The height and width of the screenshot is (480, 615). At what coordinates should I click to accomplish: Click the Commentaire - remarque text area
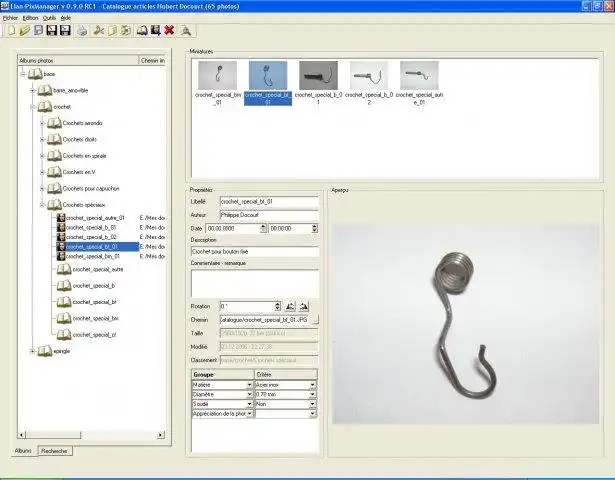pos(255,283)
